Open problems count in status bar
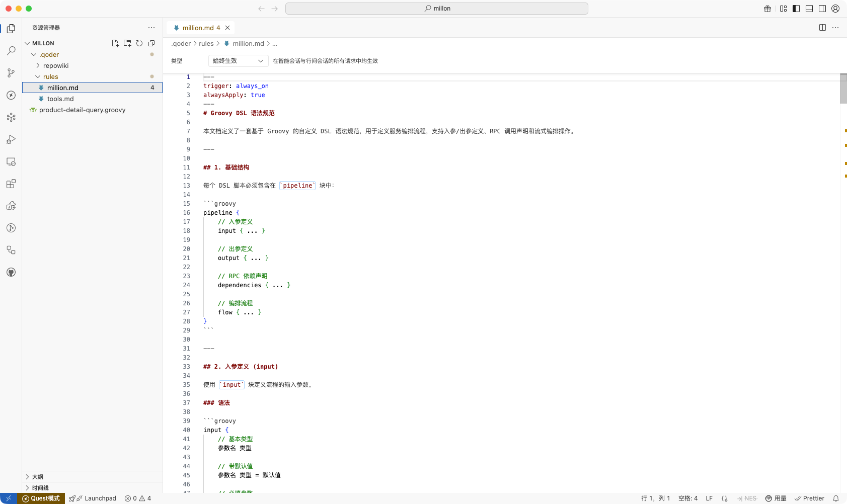This screenshot has width=847, height=504. point(138,498)
